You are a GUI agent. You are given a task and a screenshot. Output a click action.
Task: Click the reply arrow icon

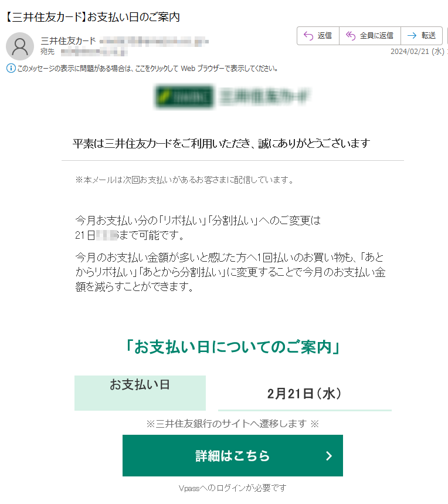(308, 36)
